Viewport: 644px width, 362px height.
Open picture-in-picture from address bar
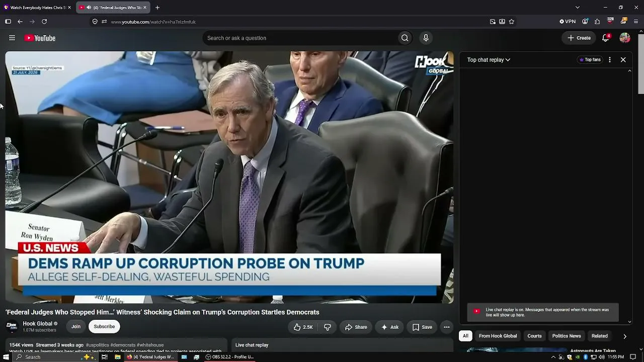tap(493, 22)
